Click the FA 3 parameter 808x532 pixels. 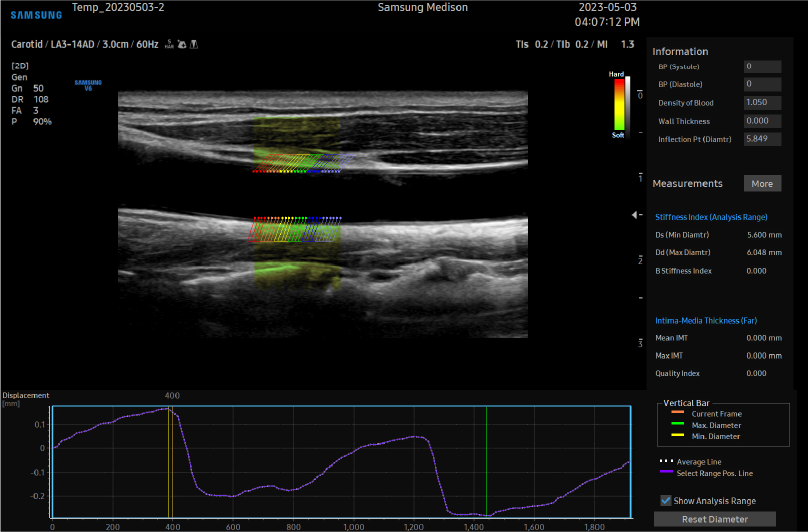pos(25,111)
